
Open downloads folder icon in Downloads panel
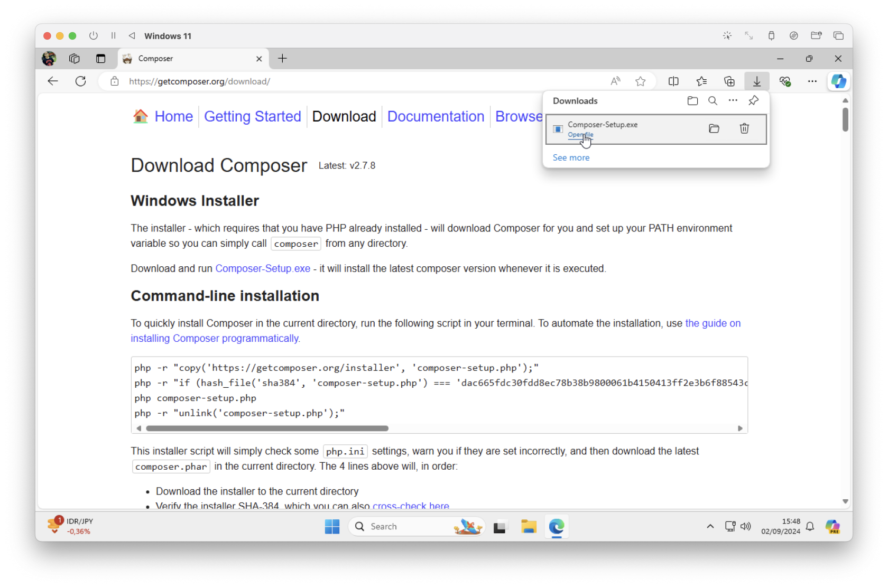click(x=692, y=101)
